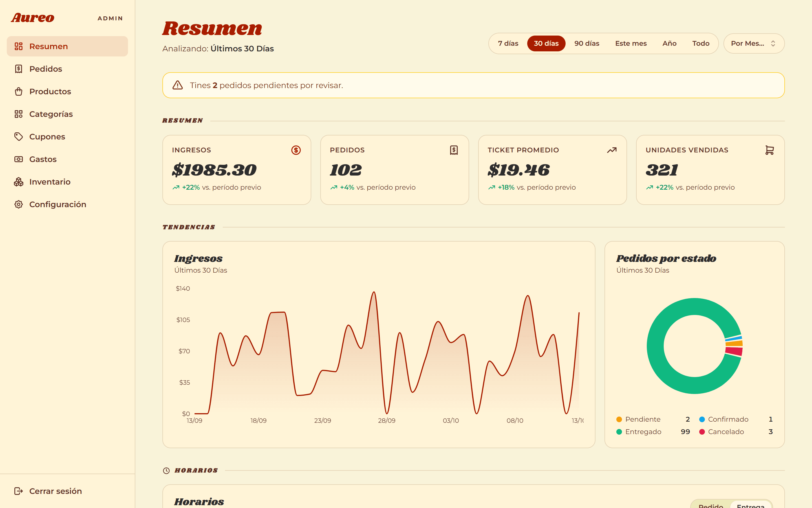Open Cupones page link in sidebar
Viewport: 812px width, 508px height.
67,136
